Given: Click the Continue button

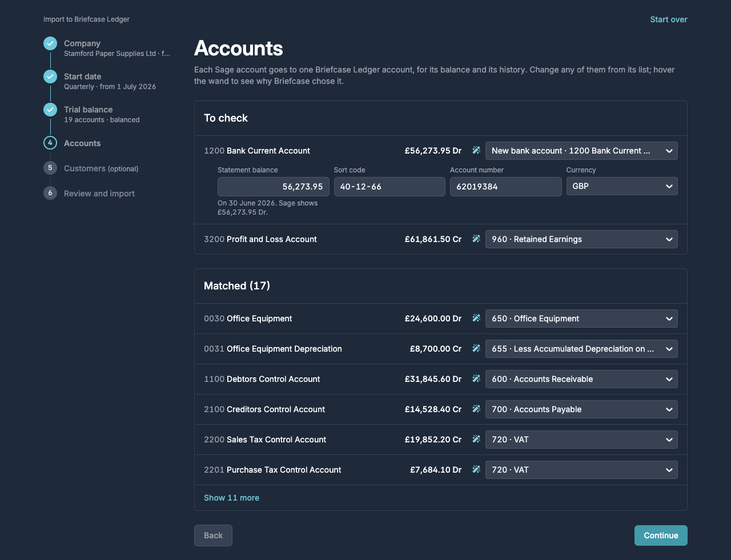Looking at the screenshot, I should pyautogui.click(x=661, y=535).
